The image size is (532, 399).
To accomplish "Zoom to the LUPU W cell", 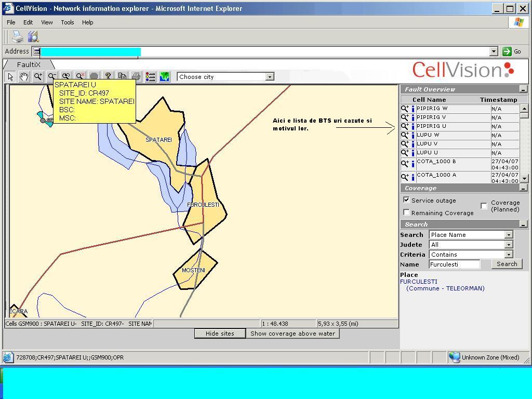I will tap(405, 135).
